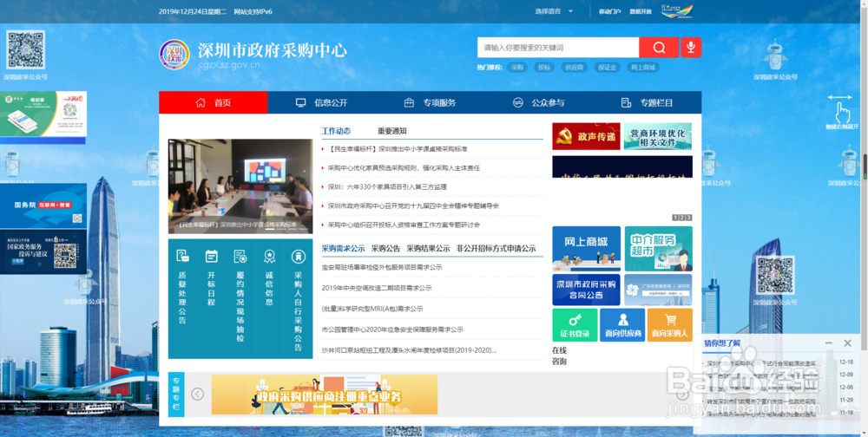Open 专项服务 navigation menu

[x=431, y=102]
